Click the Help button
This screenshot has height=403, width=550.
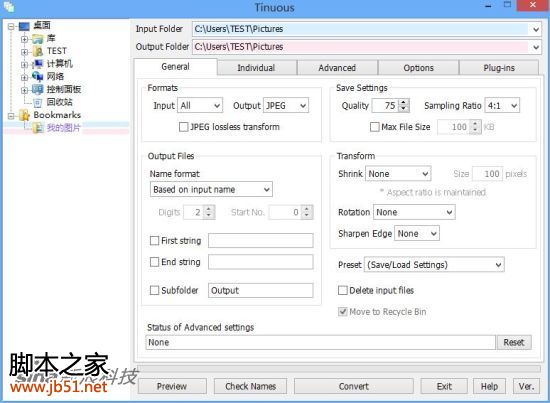[x=489, y=386]
